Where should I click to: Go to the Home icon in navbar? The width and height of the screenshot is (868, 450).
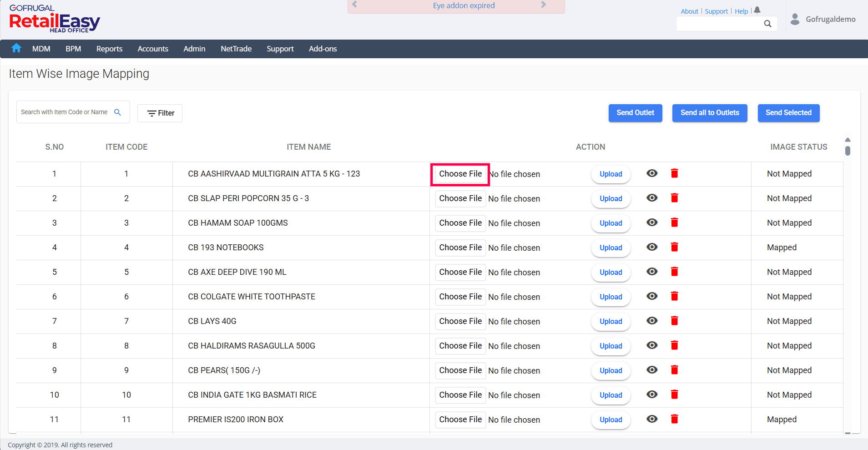16,48
